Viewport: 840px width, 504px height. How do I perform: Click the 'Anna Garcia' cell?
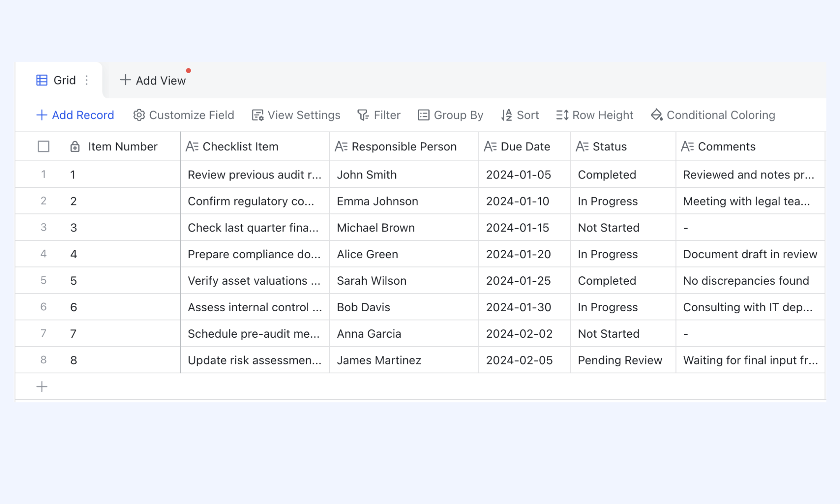pos(404,333)
